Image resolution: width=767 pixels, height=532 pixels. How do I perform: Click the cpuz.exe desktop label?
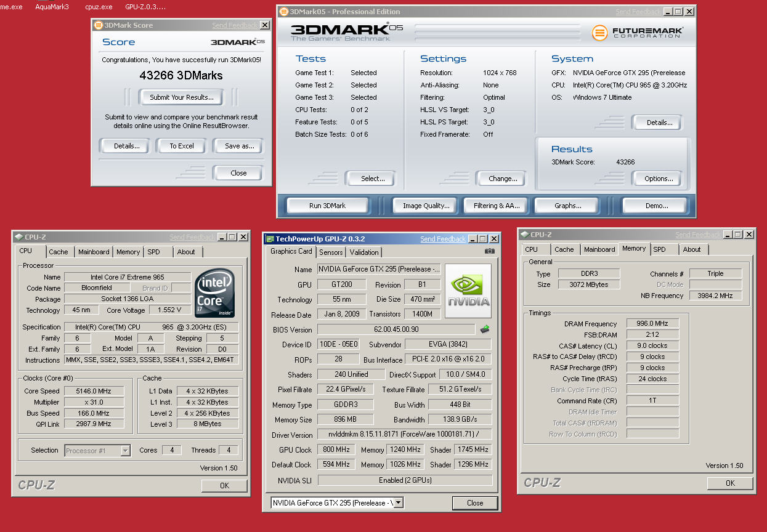99,7
